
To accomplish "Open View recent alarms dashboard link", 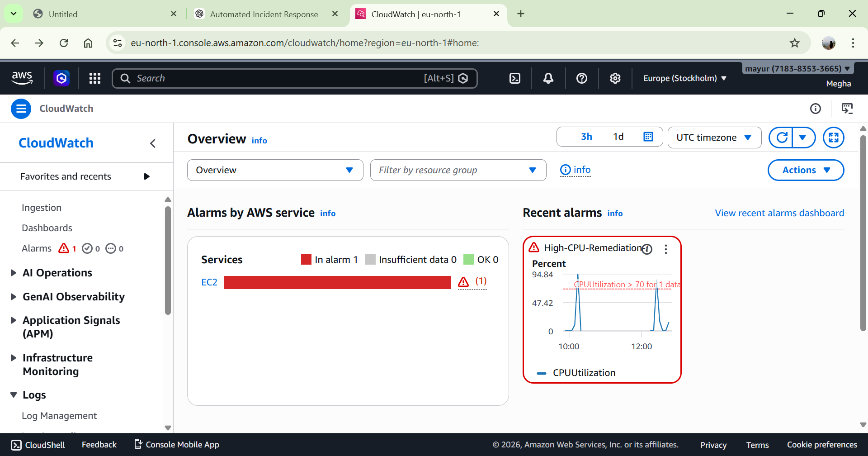I will pyautogui.click(x=779, y=213).
